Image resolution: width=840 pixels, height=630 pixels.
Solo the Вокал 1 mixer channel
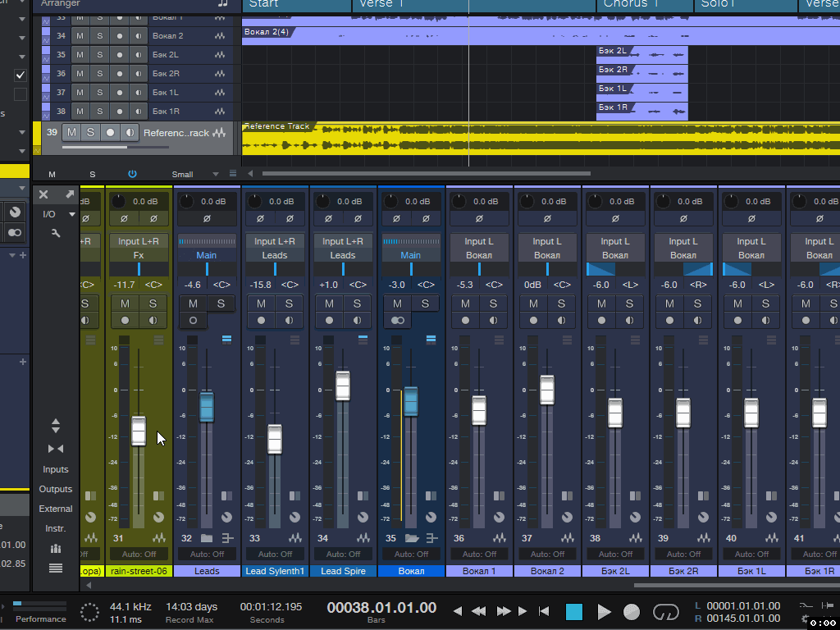(493, 304)
